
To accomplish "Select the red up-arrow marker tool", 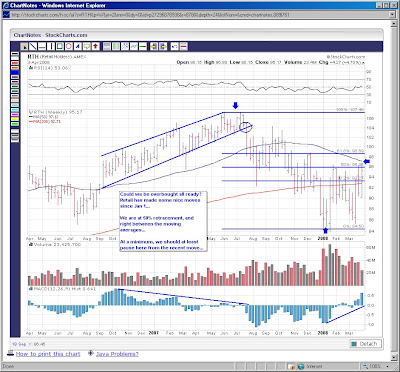I will (x=95, y=47).
